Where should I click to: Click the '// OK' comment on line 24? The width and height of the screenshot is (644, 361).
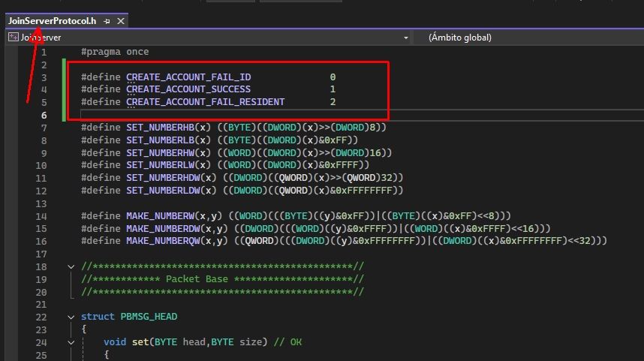pyautogui.click(x=287, y=342)
